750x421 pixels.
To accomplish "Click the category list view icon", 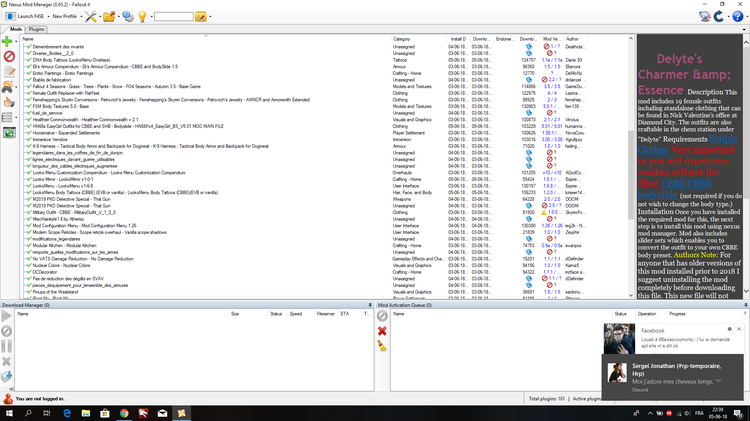I will click(7, 117).
